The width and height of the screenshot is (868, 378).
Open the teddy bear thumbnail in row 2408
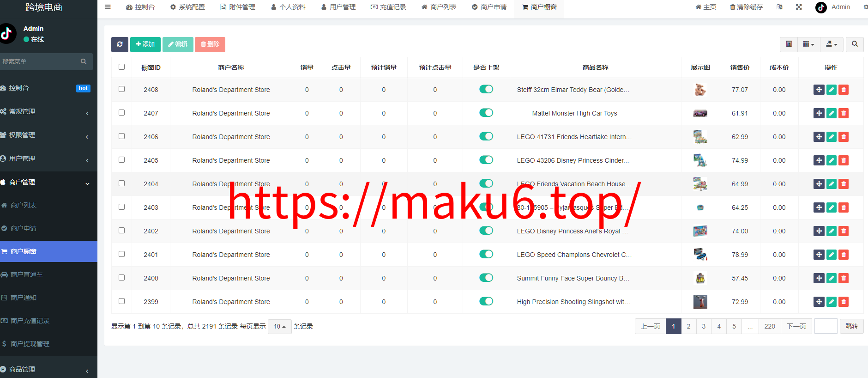pos(700,90)
